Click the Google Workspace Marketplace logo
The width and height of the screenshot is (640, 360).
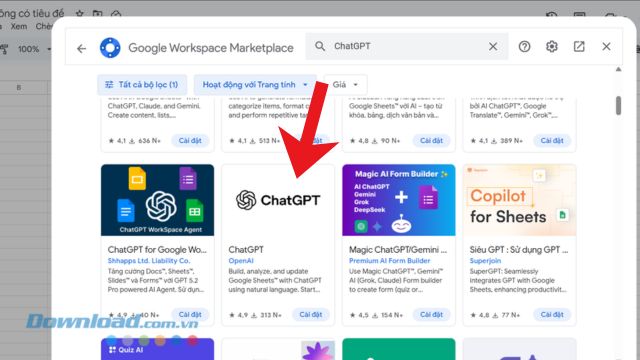click(x=110, y=48)
